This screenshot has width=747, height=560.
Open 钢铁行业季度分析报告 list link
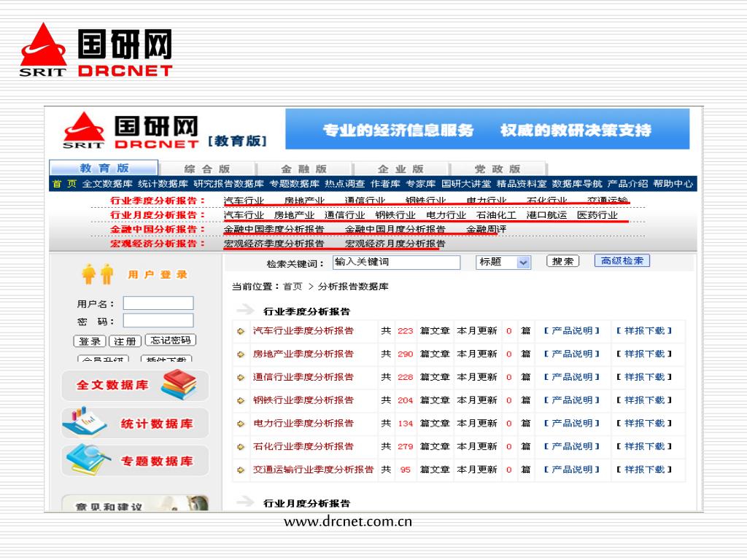(x=303, y=400)
